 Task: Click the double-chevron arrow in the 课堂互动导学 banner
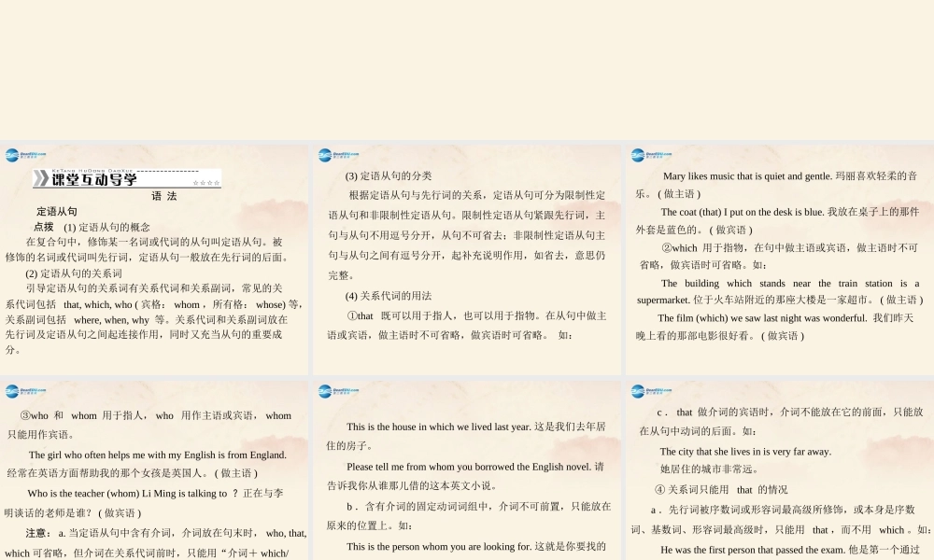coord(42,178)
